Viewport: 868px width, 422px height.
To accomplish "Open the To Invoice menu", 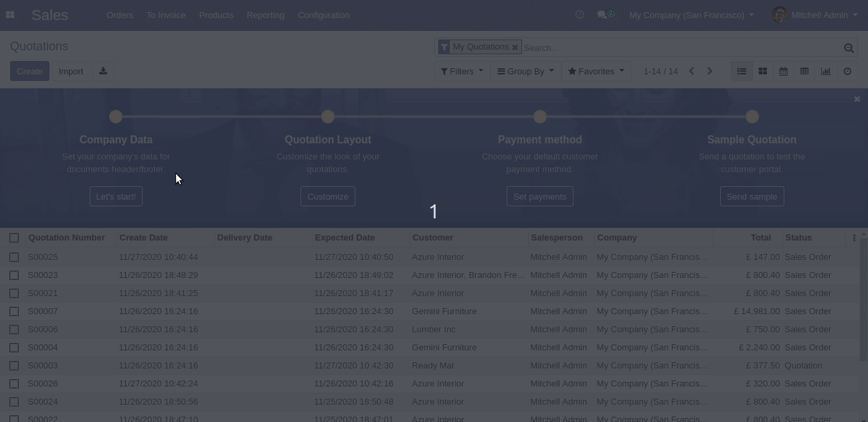I will pyautogui.click(x=166, y=15).
